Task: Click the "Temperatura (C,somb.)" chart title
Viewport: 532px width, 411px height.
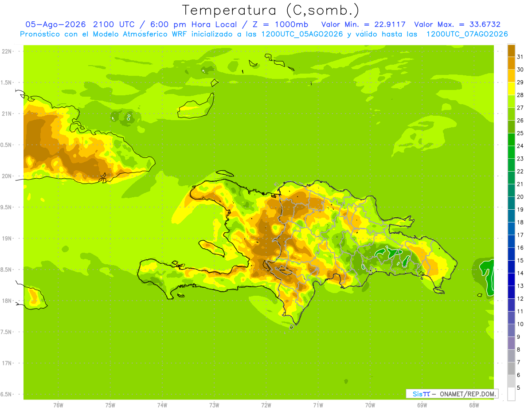Action: (x=270, y=11)
